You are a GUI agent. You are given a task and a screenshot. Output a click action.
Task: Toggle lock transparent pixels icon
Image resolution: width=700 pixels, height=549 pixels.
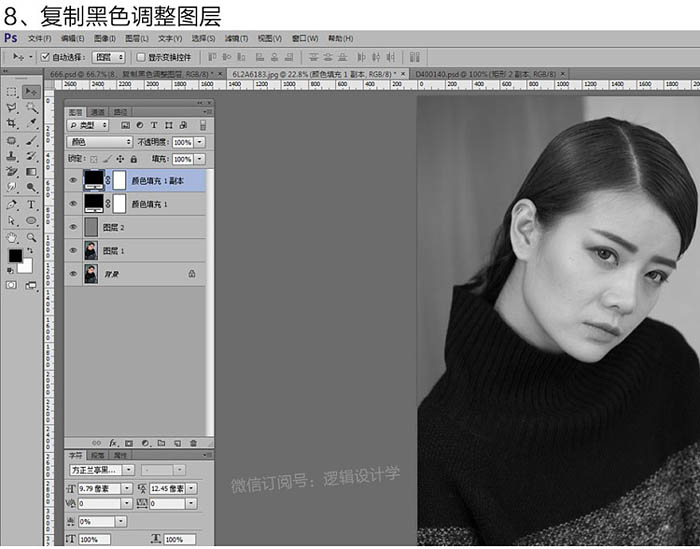coord(93,159)
